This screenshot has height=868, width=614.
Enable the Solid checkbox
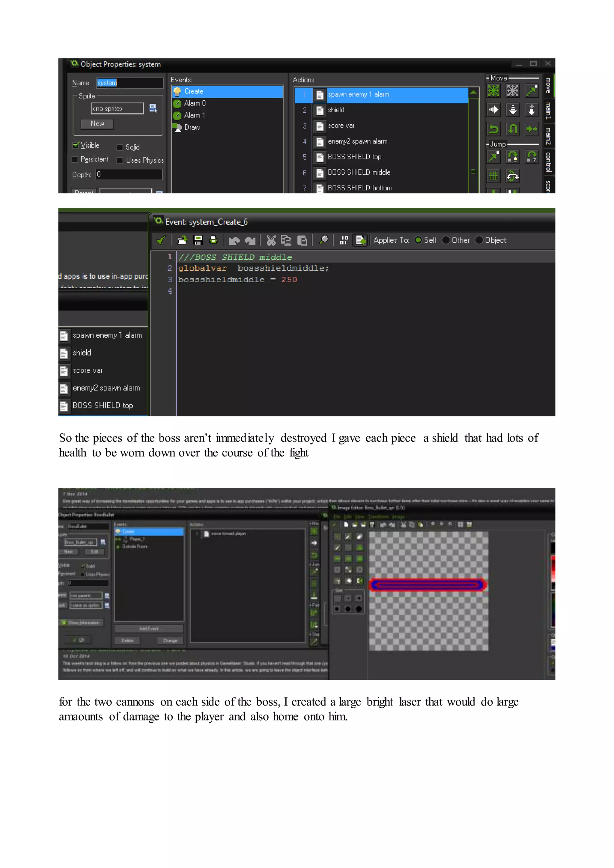[x=120, y=147]
